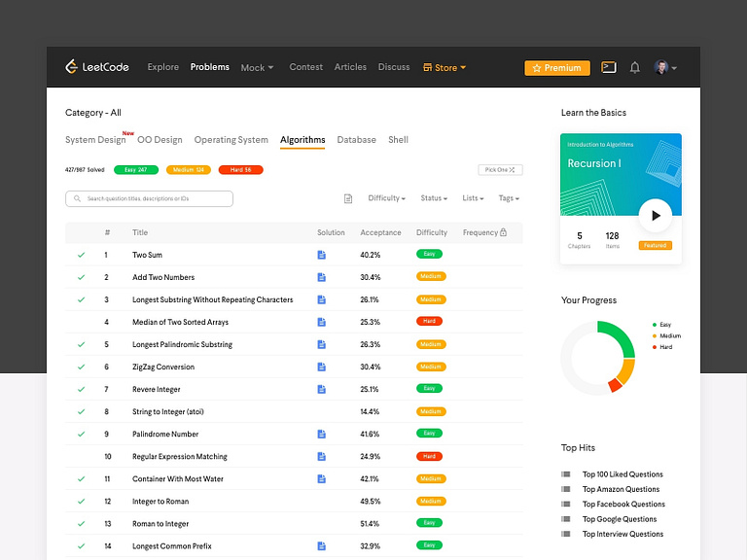Click the Frequency lock icon
Image resolution: width=747 pixels, height=560 pixels.
pyautogui.click(x=504, y=232)
